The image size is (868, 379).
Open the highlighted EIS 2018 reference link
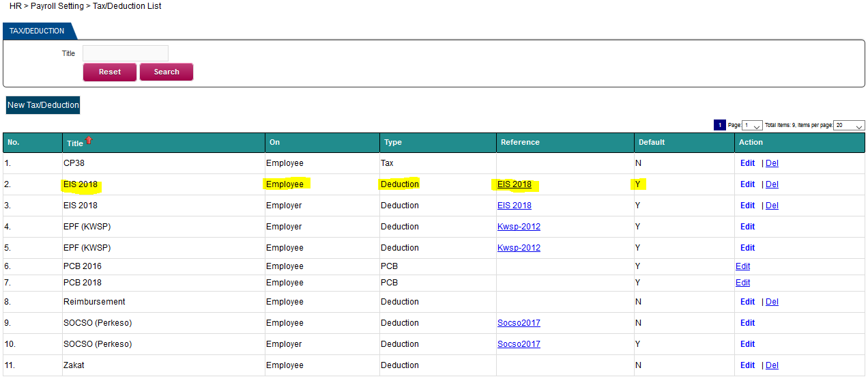click(515, 184)
